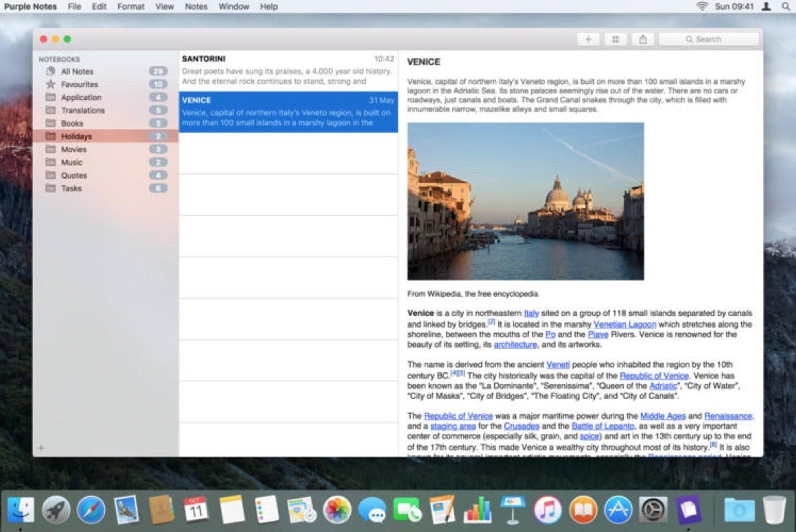The width and height of the screenshot is (796, 532).
Task: Follow the Veneti link
Action: pyautogui.click(x=558, y=365)
